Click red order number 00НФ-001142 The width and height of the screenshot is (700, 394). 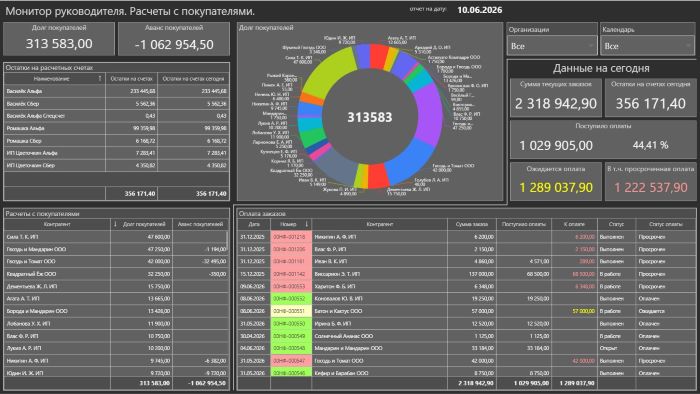pyautogui.click(x=291, y=274)
